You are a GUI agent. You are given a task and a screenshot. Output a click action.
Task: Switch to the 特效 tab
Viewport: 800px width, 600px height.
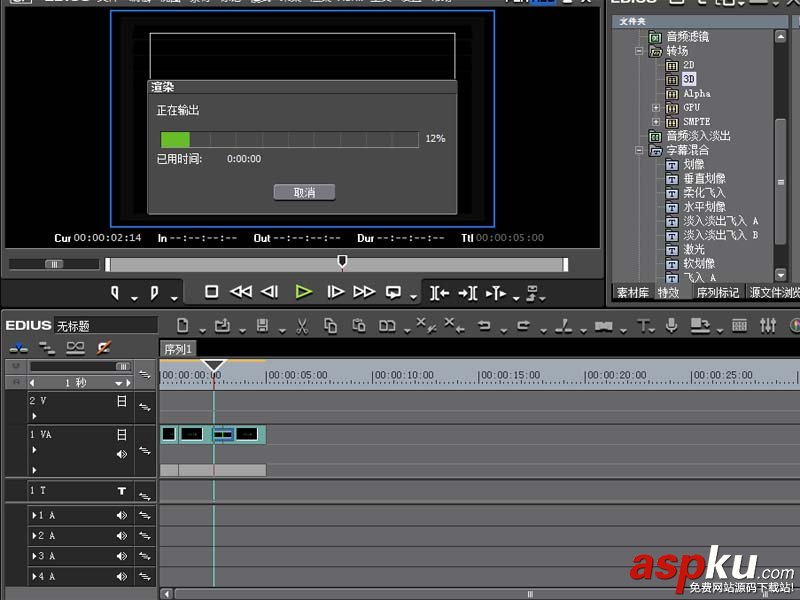668,293
